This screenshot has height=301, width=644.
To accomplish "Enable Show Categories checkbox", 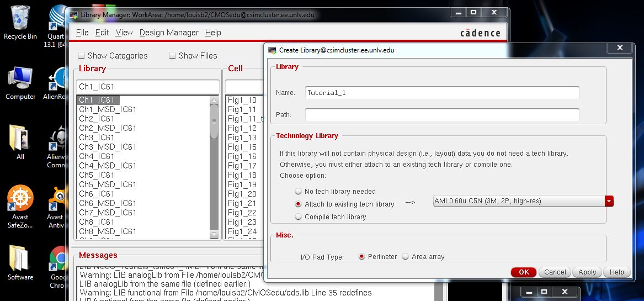I will pyautogui.click(x=82, y=56).
